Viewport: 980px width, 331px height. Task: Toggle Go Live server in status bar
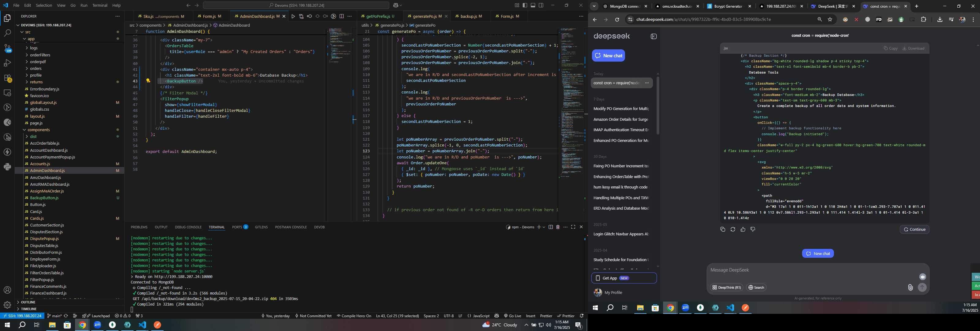512,316
